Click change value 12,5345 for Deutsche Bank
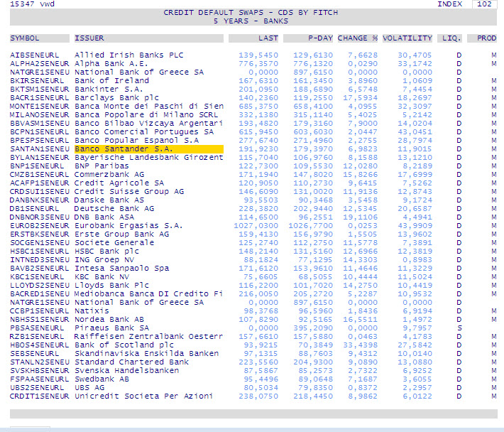The image size is (504, 432). point(360,208)
